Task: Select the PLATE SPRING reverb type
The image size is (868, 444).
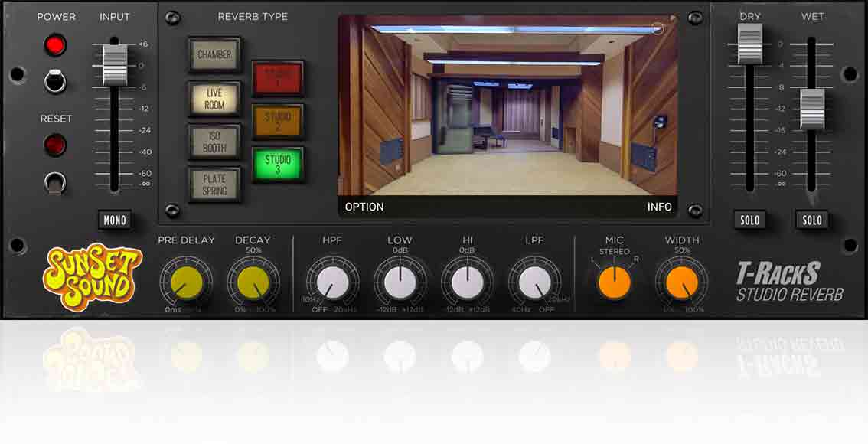Action: click(x=214, y=183)
